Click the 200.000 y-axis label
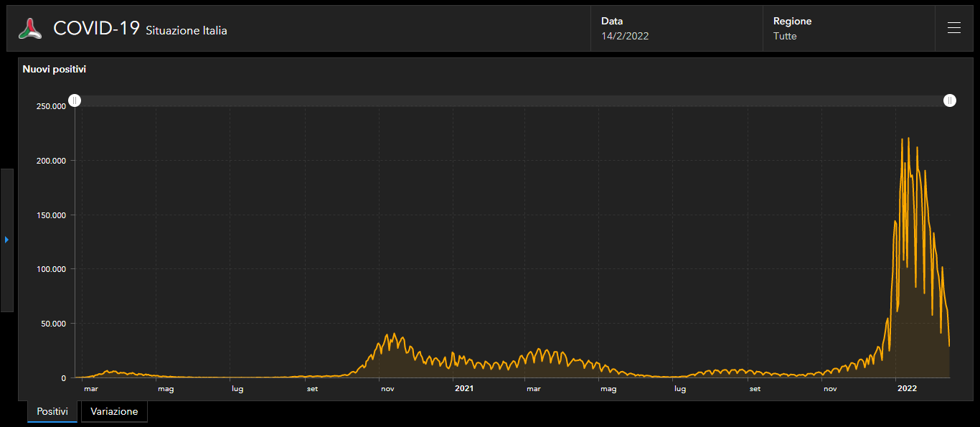Screen dimensions: 980x427 point(51,161)
